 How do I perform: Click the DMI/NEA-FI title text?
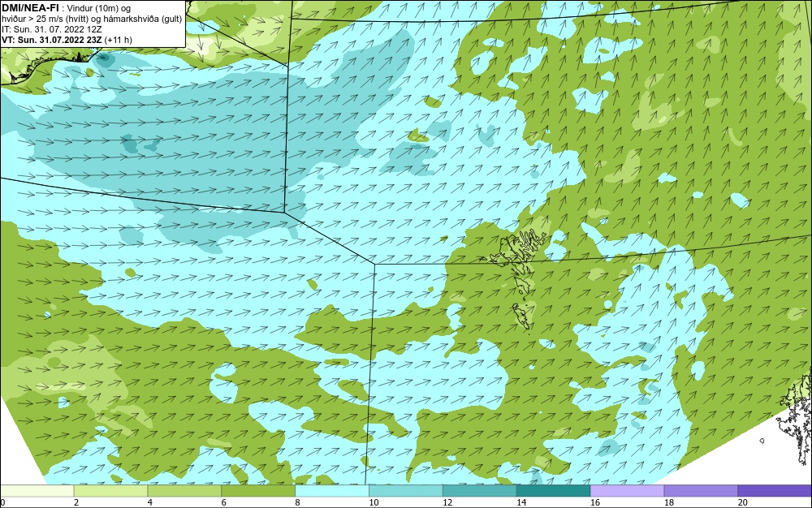pyautogui.click(x=29, y=7)
